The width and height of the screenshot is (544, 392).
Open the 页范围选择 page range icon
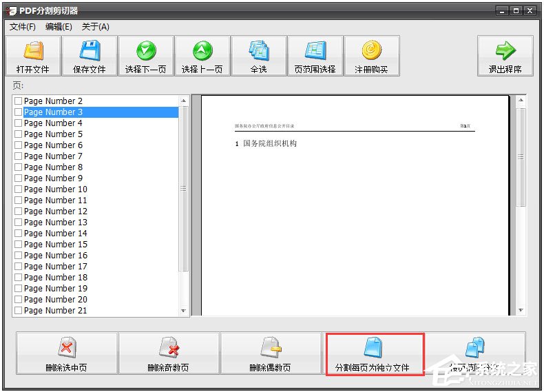(315, 51)
